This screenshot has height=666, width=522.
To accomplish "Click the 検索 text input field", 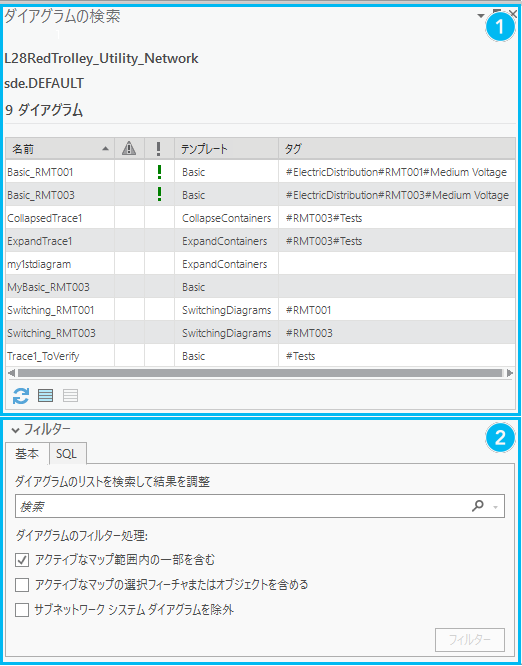I will point(242,506).
